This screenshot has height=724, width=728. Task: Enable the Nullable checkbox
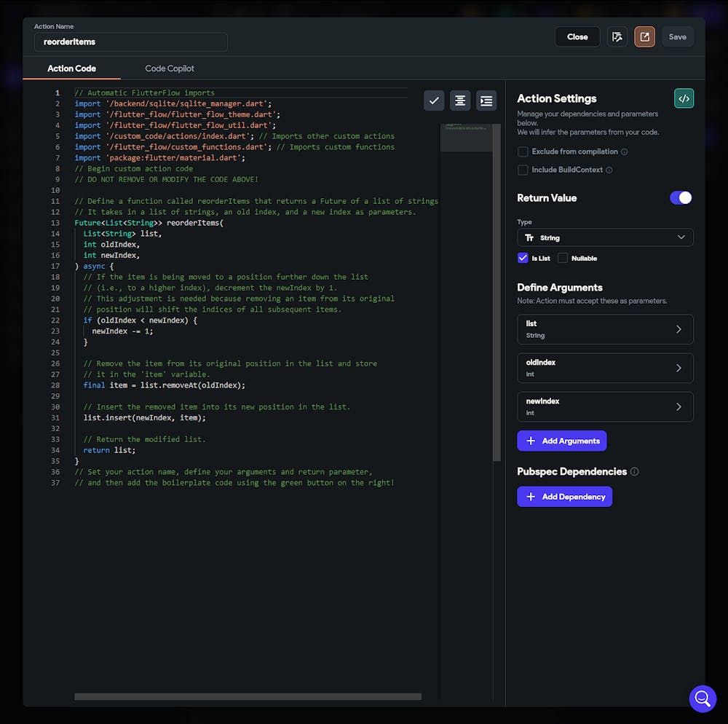point(563,258)
